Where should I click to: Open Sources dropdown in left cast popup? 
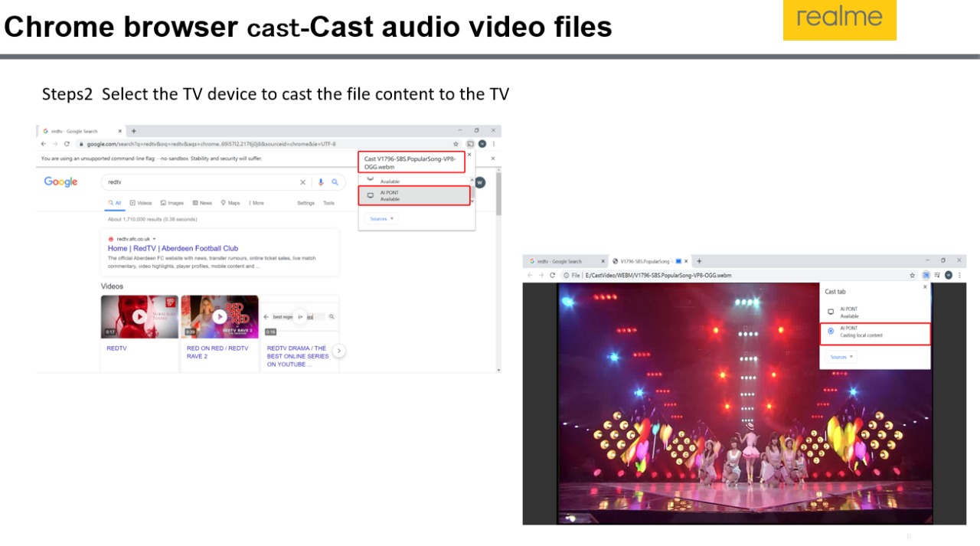point(381,219)
